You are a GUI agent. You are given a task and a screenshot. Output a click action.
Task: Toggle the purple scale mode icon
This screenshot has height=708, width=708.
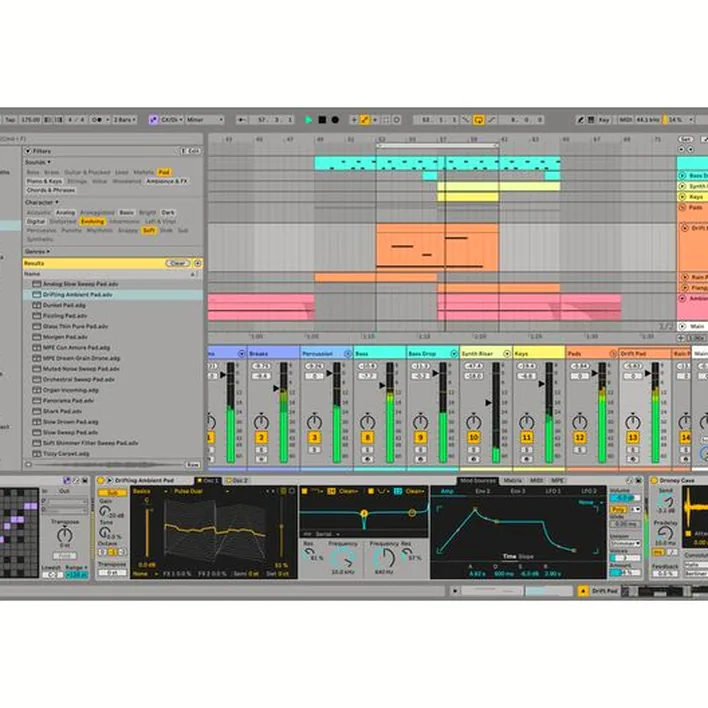pyautogui.click(x=153, y=120)
